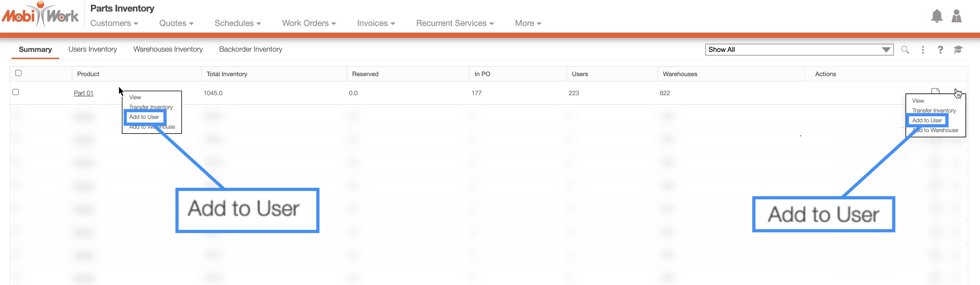Viewport: 980px width, 285px height.
Task: Open the user profile icon
Action: [x=956, y=16]
